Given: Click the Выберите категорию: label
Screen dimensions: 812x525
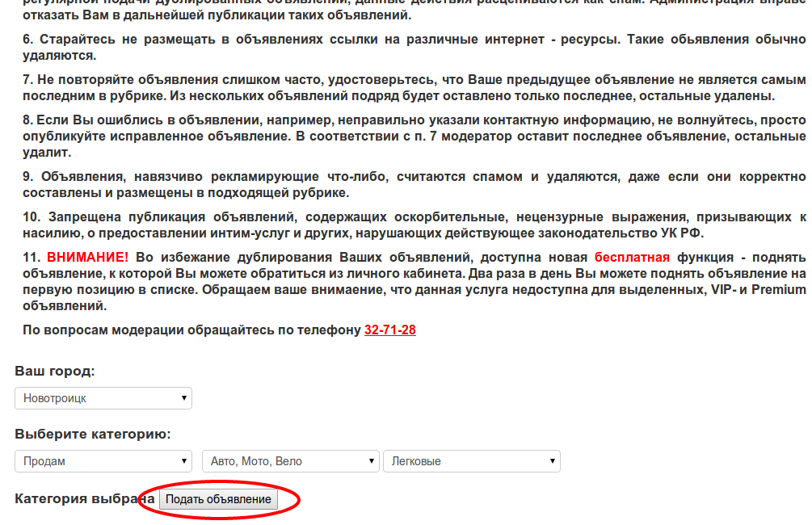Looking at the screenshot, I should (93, 435).
